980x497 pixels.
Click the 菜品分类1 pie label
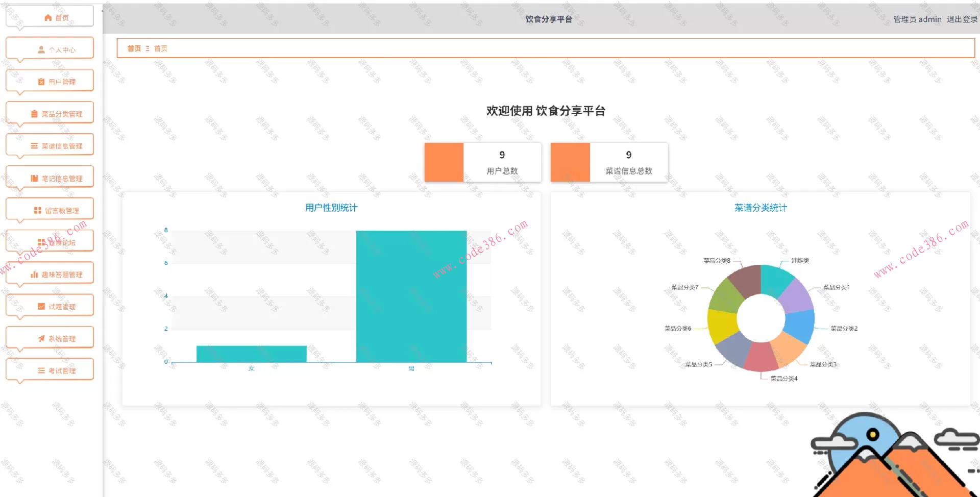837,287
